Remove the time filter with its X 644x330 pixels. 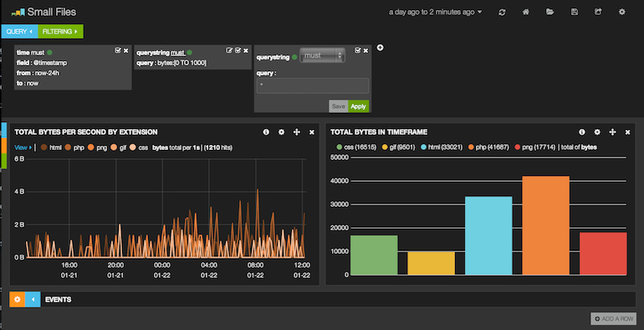click(125, 50)
